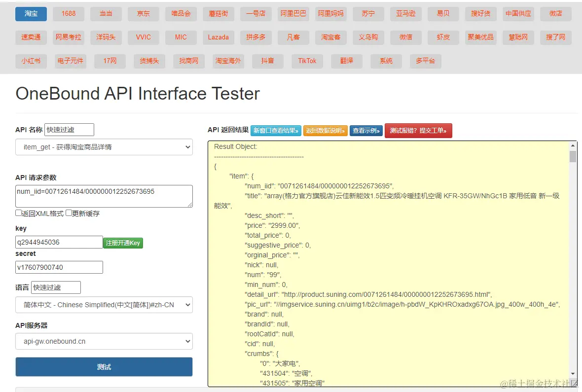Focus the num_iid request parameters textarea
This screenshot has width=582, height=392.
point(104,196)
